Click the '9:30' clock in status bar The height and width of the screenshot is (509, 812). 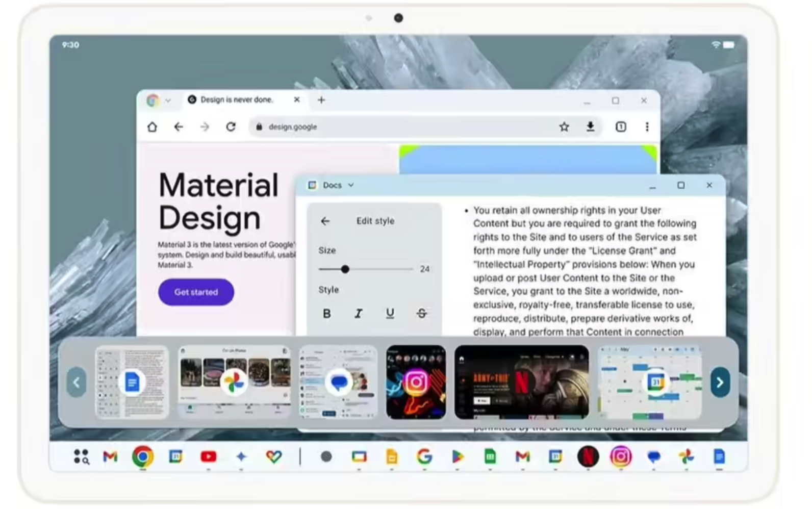(x=70, y=45)
